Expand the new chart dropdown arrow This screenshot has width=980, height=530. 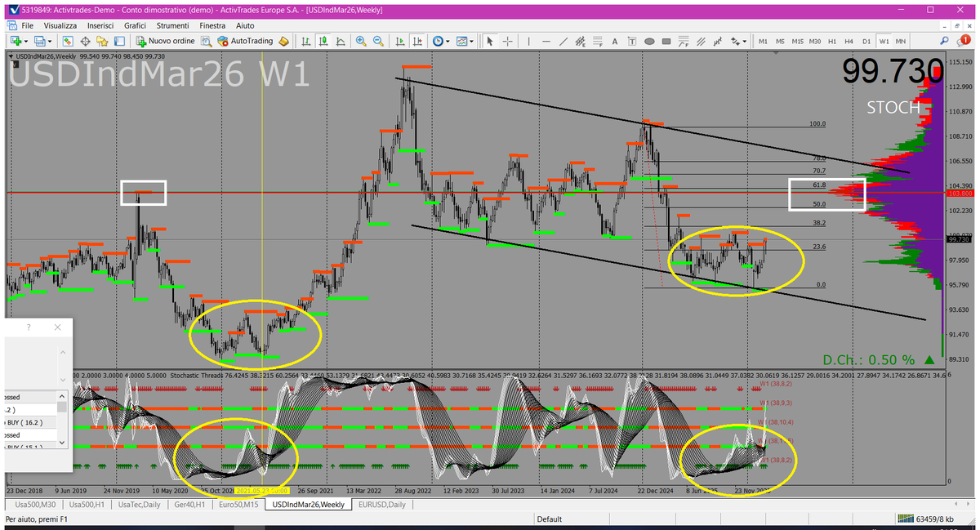[26, 41]
